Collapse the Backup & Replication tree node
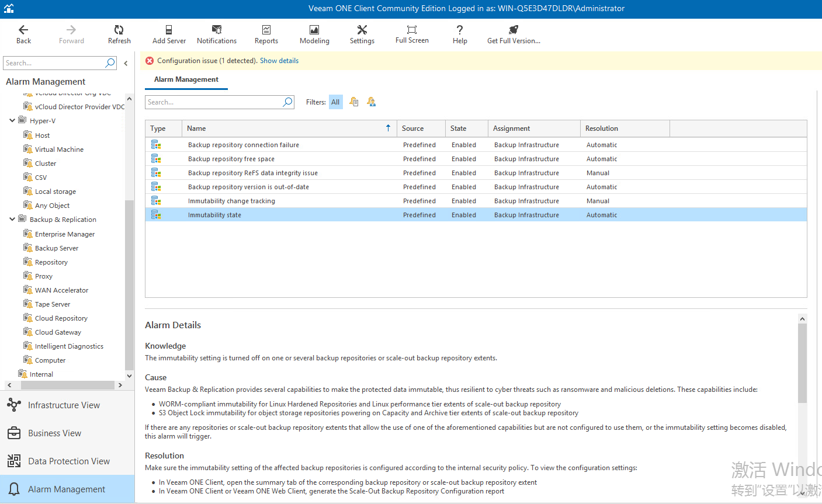This screenshot has width=822, height=504. click(x=12, y=220)
